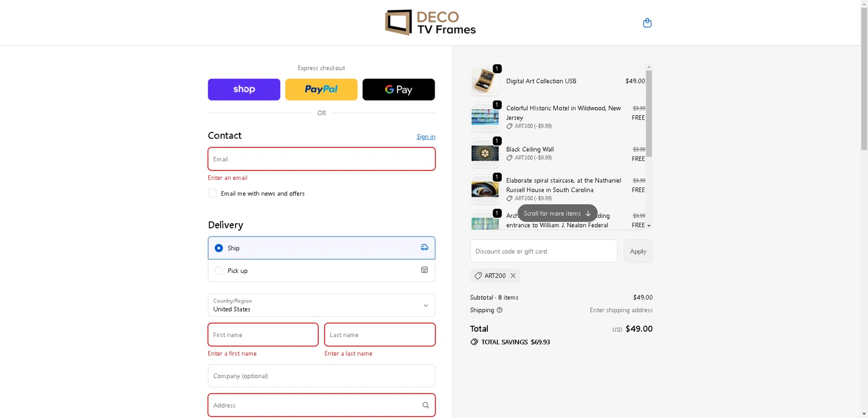
Task: Click the shipping help question mark icon
Action: (499, 310)
